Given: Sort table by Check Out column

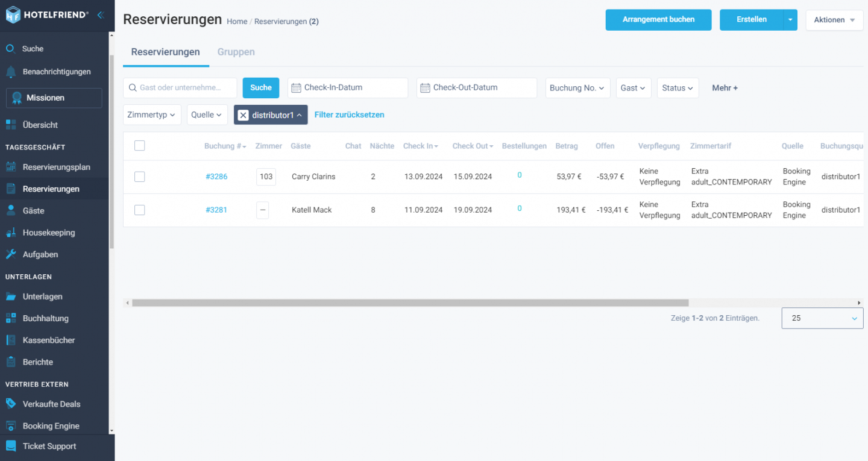Looking at the screenshot, I should (x=473, y=146).
